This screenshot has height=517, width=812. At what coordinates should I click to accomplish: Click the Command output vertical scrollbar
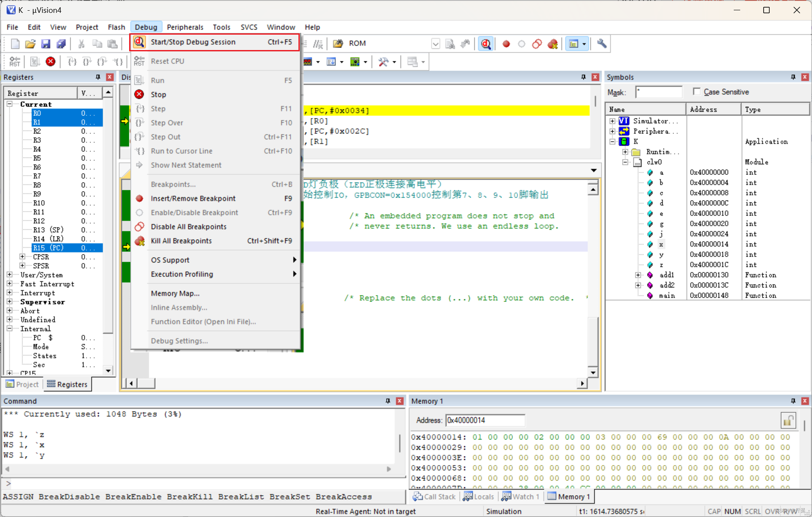click(399, 443)
